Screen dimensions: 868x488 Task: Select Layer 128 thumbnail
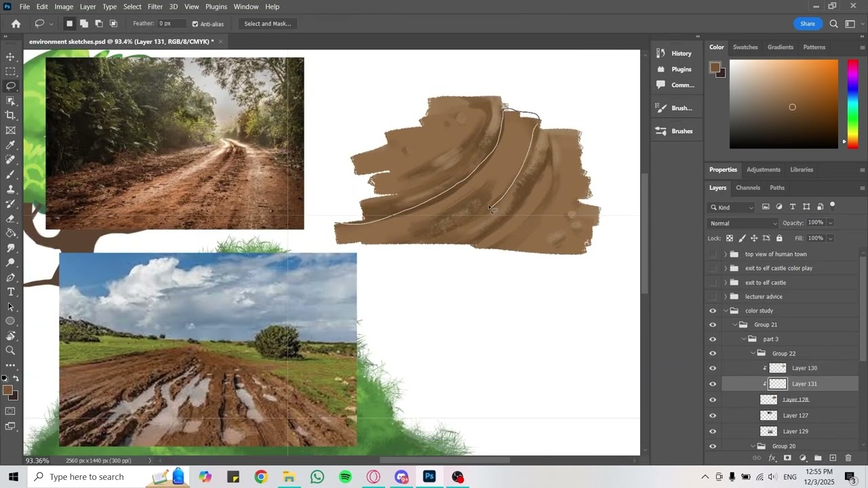point(768,400)
